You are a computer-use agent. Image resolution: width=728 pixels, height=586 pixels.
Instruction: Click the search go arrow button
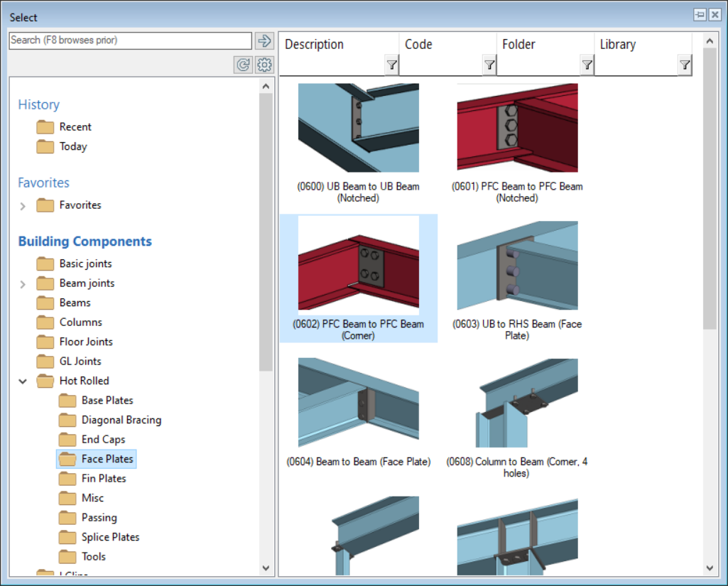click(x=264, y=40)
